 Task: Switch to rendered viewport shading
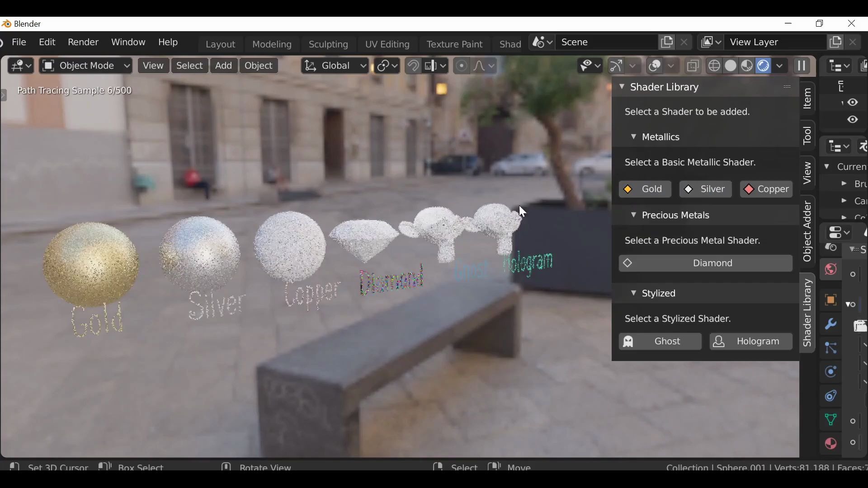[764, 66]
